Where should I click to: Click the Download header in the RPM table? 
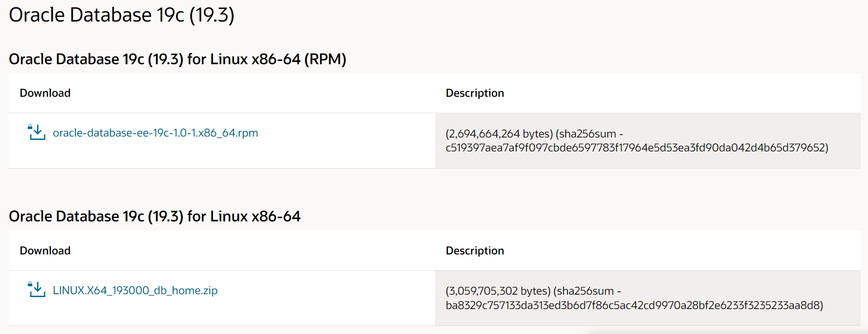click(x=45, y=93)
